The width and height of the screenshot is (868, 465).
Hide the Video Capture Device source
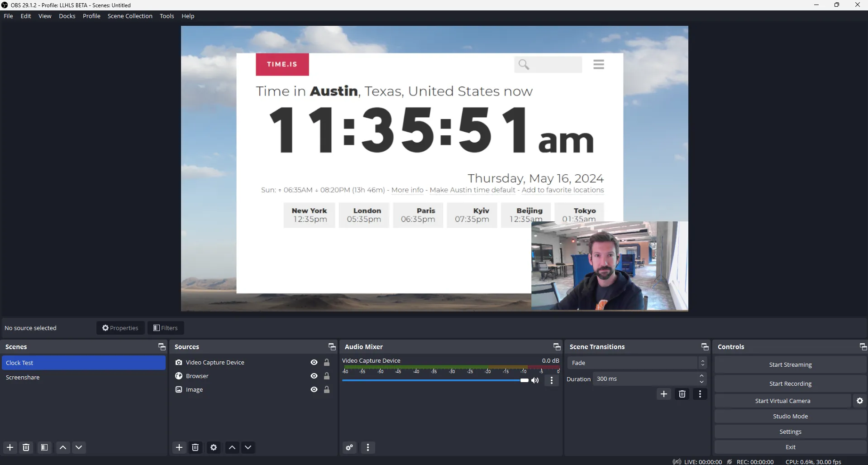pyautogui.click(x=314, y=362)
